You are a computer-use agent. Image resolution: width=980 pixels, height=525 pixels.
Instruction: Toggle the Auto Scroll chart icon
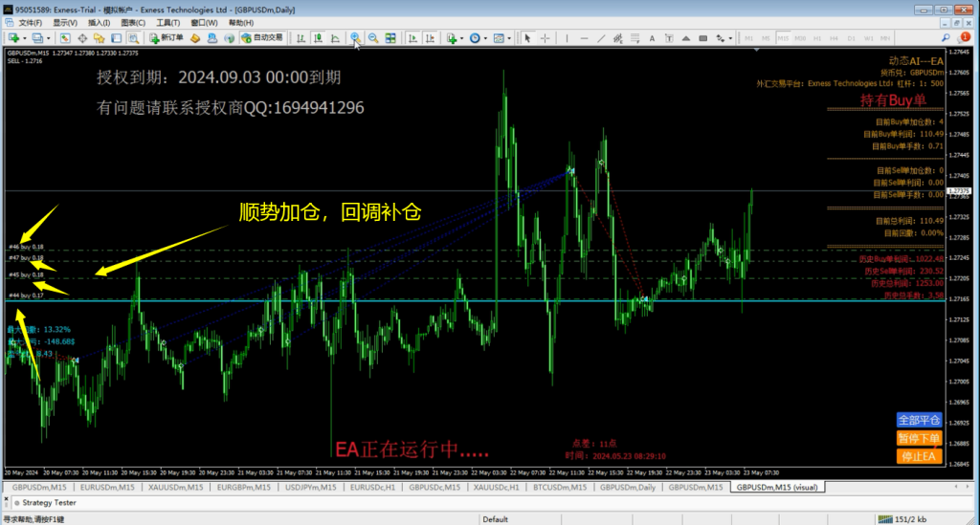[x=412, y=38]
